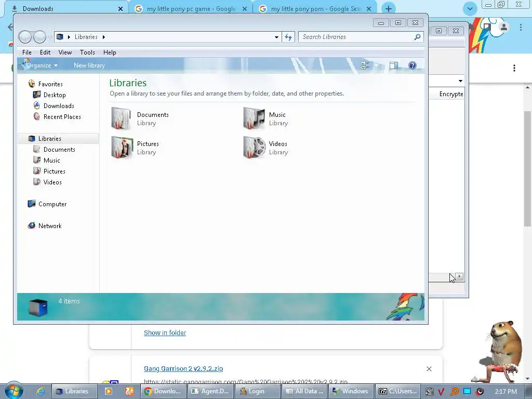532x399 pixels.
Task: Click the refresh button next to address bar
Action: tap(288, 37)
